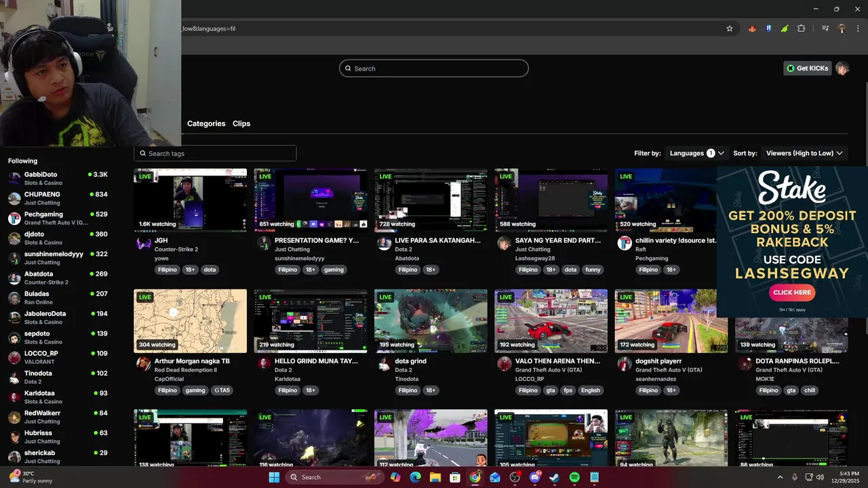
Task: Click CLICK HERE on Stake ad
Action: 792,293
